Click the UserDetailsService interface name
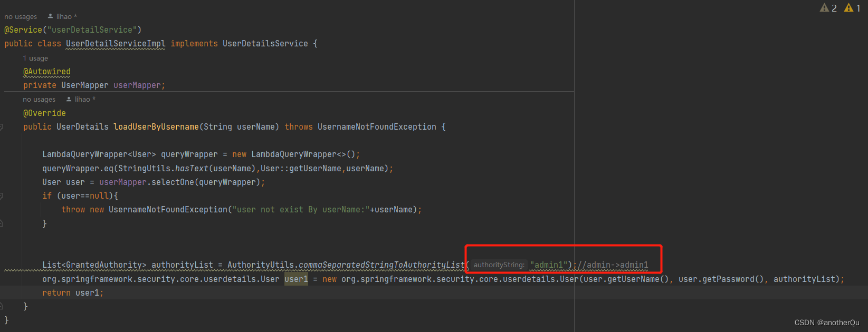The width and height of the screenshot is (868, 332). (265, 43)
